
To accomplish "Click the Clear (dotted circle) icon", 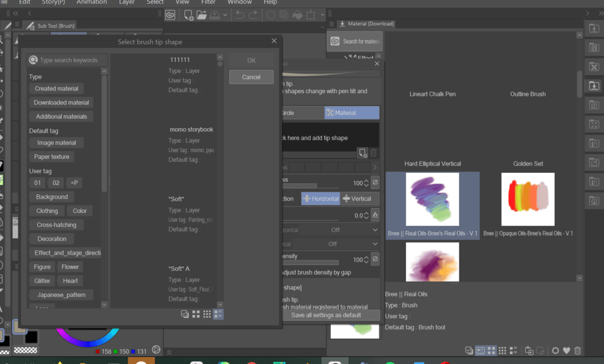I will click(x=271, y=15).
